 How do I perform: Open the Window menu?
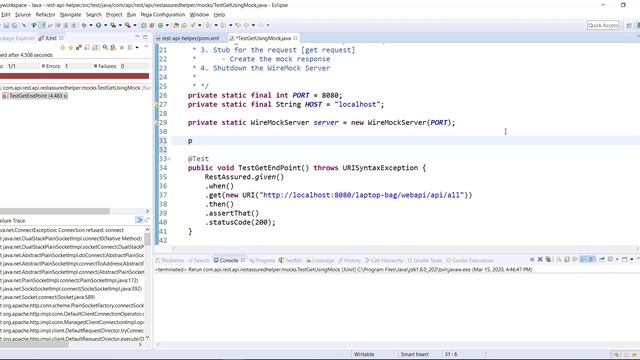(x=199, y=14)
